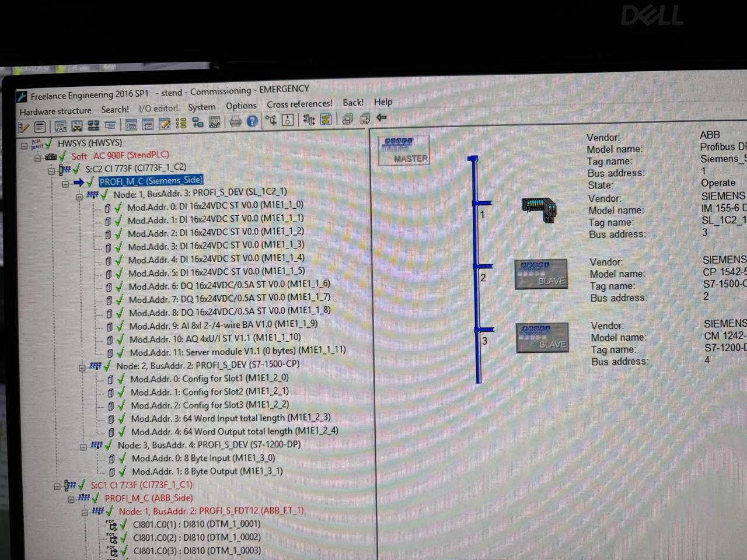Open the I/O editor! menu
Viewport: 747px width, 560px height.
point(158,108)
